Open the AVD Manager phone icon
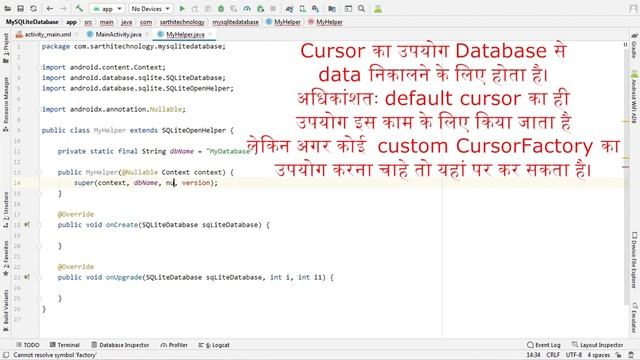 pyautogui.click(x=302, y=9)
